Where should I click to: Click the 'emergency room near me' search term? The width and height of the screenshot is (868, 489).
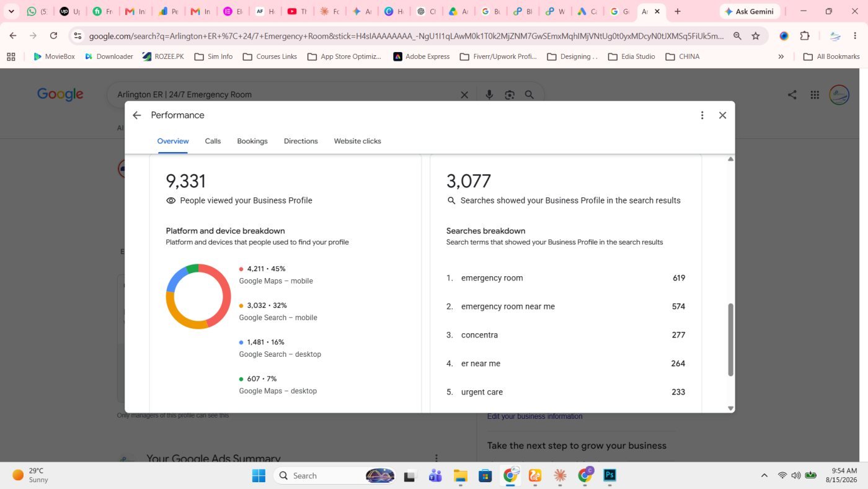(508, 307)
